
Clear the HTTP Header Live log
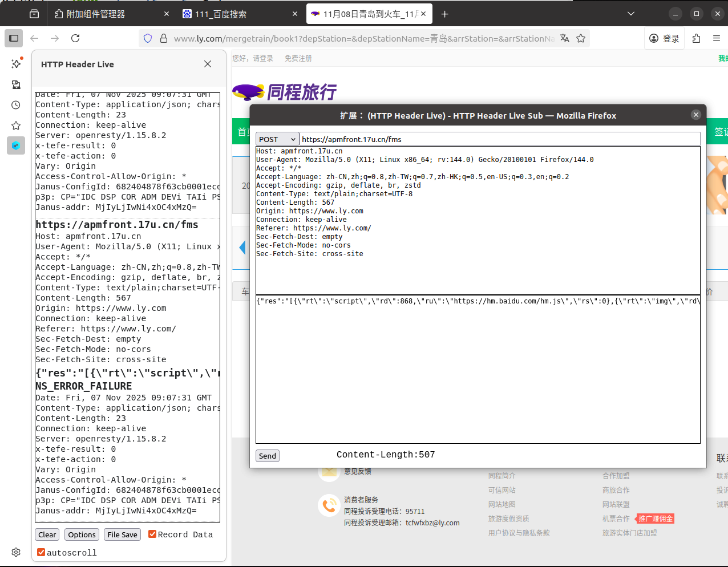pyautogui.click(x=47, y=534)
